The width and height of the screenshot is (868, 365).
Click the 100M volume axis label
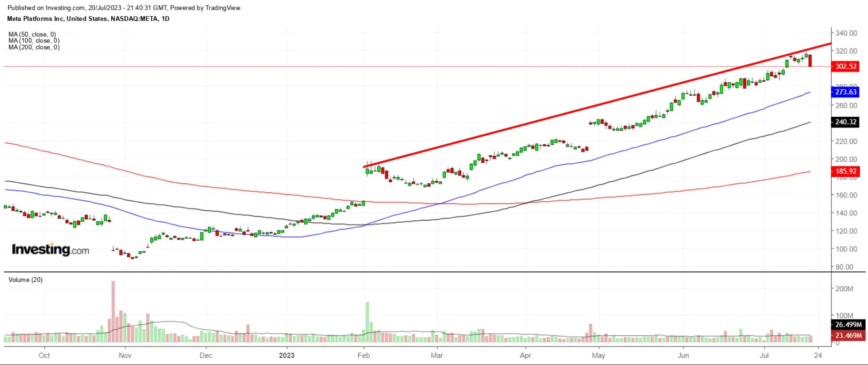844,315
